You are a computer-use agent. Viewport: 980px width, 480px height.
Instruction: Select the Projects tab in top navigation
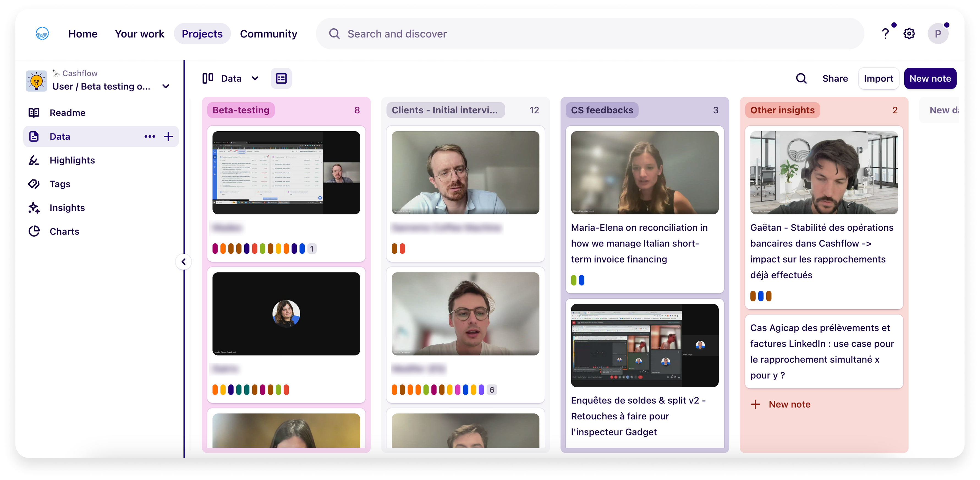202,34
